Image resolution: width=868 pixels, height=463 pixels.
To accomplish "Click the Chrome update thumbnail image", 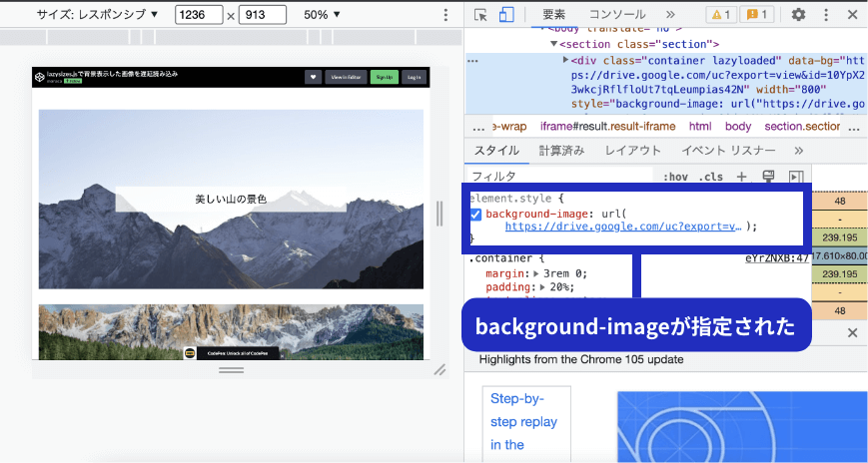I will pyautogui.click(x=742, y=427).
